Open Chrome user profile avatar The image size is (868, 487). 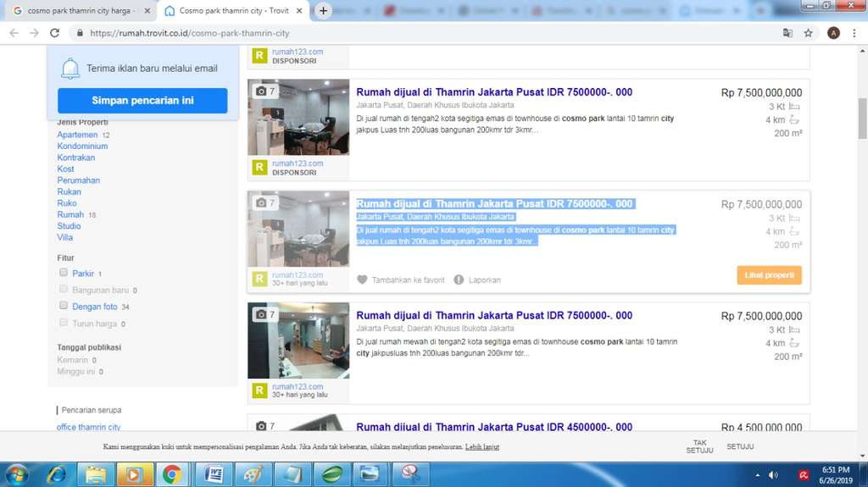click(833, 33)
